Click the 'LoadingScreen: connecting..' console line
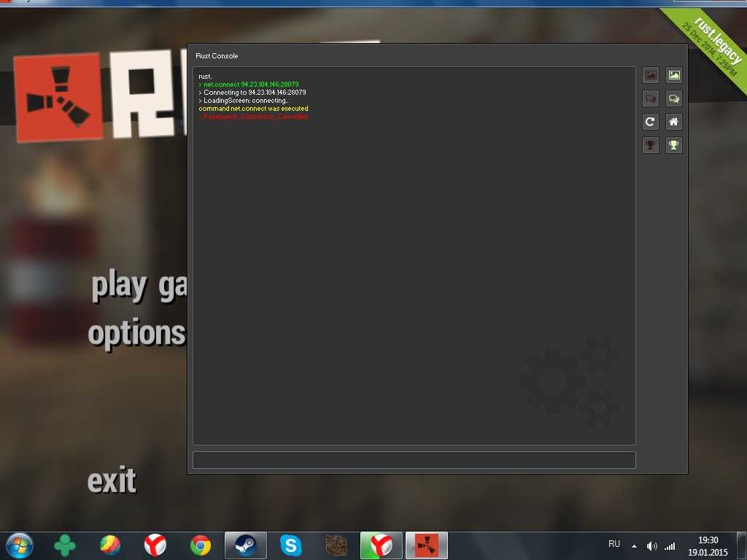 [244, 101]
